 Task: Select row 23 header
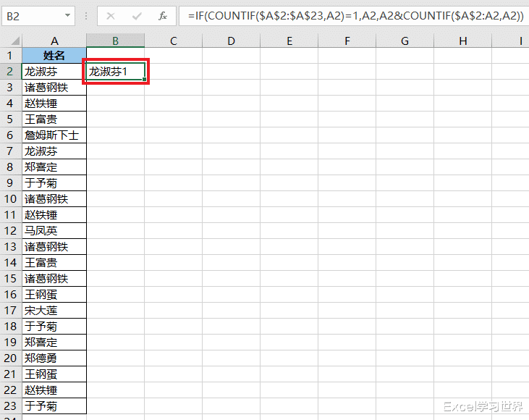[10, 406]
